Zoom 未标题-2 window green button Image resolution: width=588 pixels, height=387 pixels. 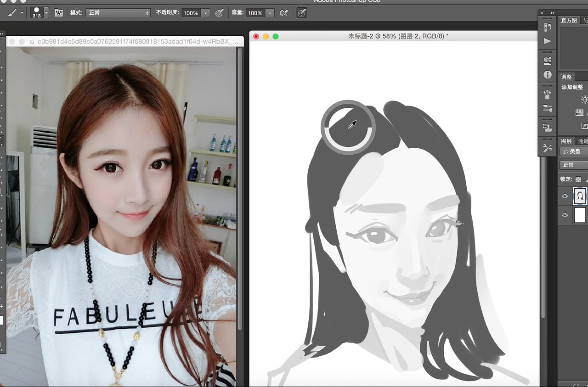pyautogui.click(x=276, y=36)
